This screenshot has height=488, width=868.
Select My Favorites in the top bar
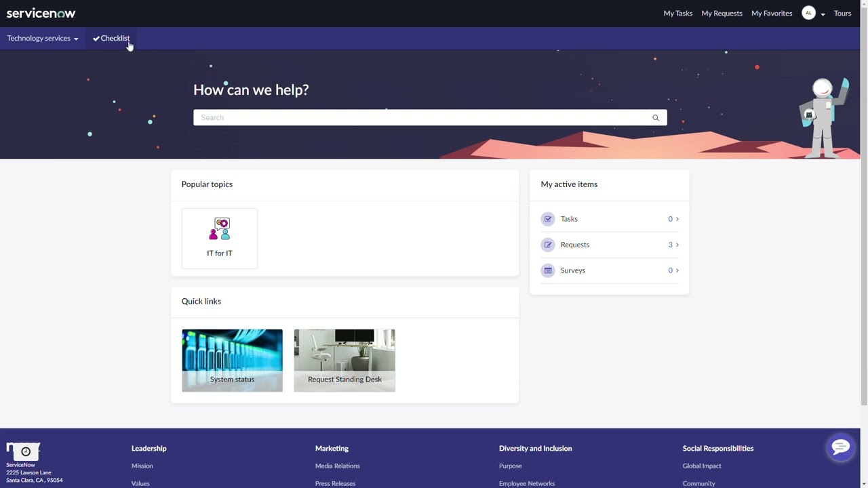coord(771,13)
